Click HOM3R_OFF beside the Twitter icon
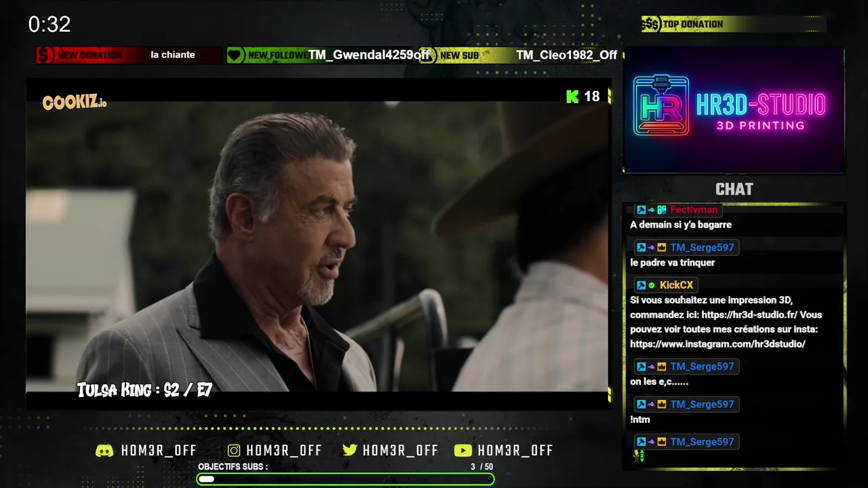Image resolution: width=868 pixels, height=488 pixels. point(400,451)
